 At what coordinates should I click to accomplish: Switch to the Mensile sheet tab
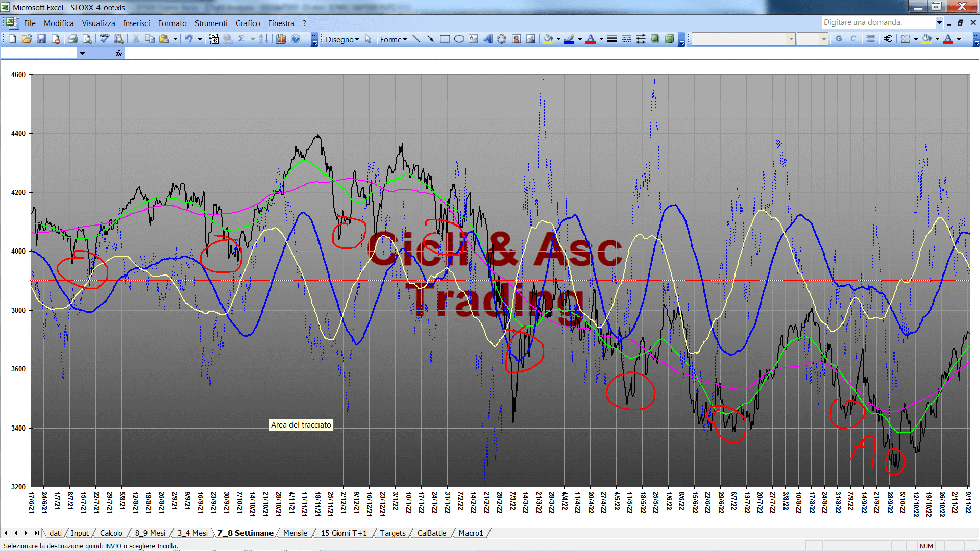point(295,533)
